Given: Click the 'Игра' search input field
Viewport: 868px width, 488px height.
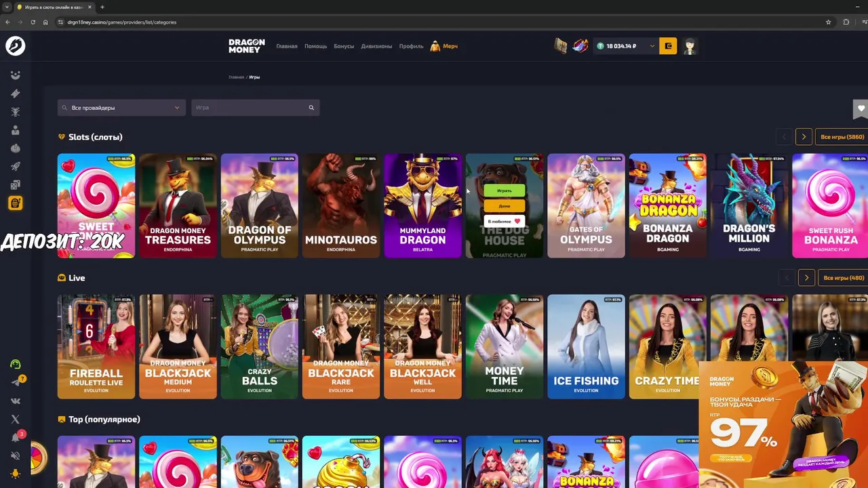Looking at the screenshot, I should 255,108.
